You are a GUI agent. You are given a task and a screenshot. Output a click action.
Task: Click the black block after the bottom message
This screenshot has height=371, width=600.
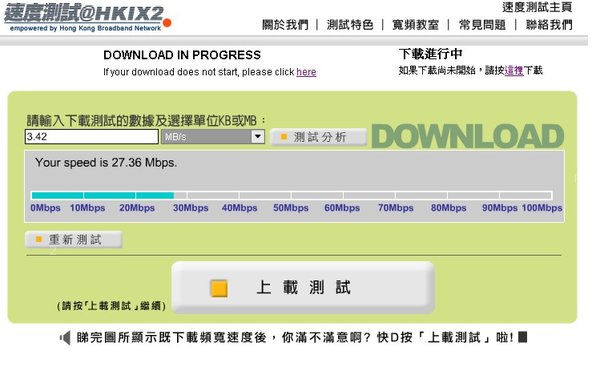tap(522, 337)
